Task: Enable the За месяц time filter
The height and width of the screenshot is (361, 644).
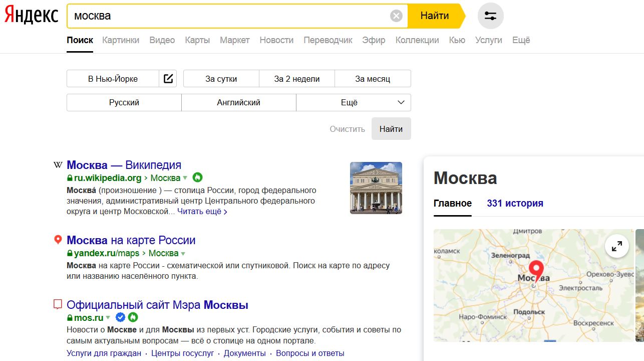Action: pos(373,79)
